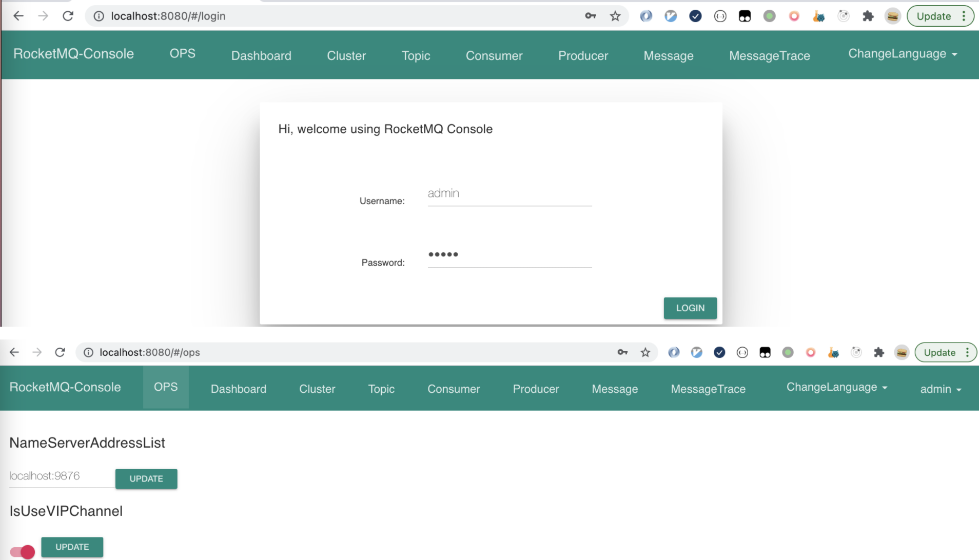Open saved password key icon on login page

591,16
